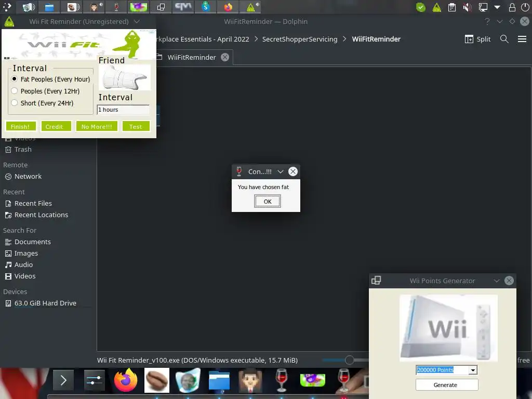Launch Firefox from the bottom dock
532x399 pixels.
point(126,380)
